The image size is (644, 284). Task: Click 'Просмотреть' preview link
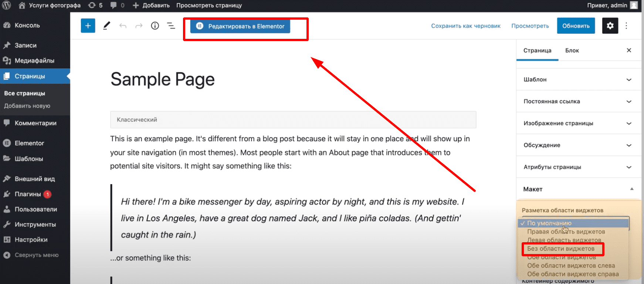coord(530,26)
